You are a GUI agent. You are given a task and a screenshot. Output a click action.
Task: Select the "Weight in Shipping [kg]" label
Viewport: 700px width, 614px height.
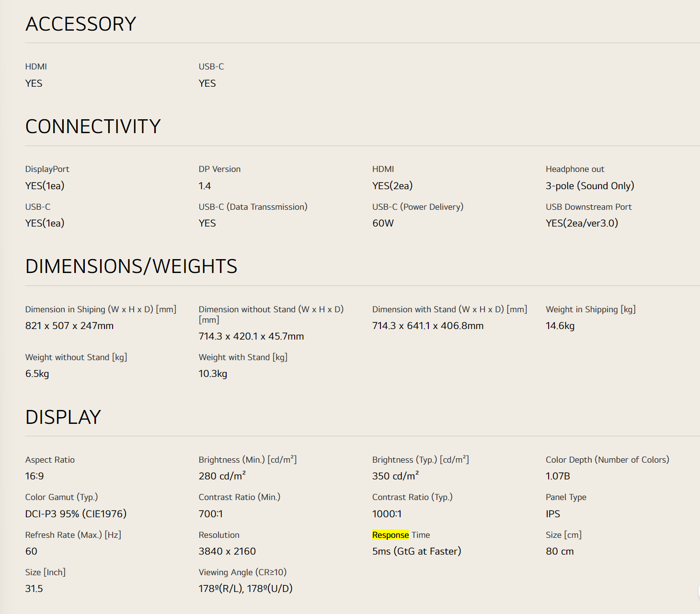pyautogui.click(x=591, y=309)
